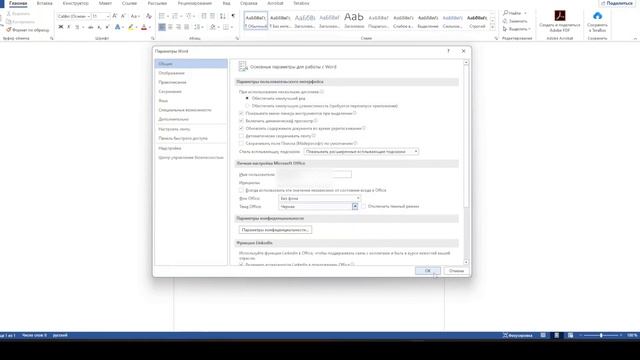The image size is (640, 360).
Task: Open the 'Фон Office' dropdown
Action: [320, 198]
